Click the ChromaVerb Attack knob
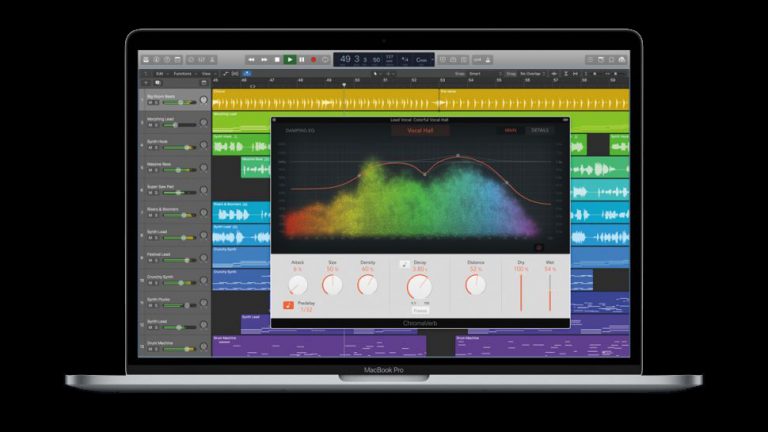This screenshot has width=768, height=432. point(297,285)
